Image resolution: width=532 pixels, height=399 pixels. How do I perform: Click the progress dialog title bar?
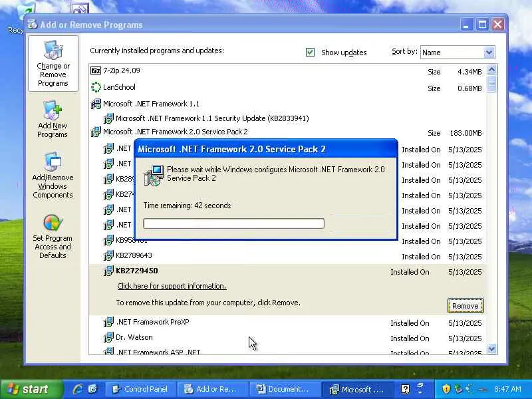point(266,149)
